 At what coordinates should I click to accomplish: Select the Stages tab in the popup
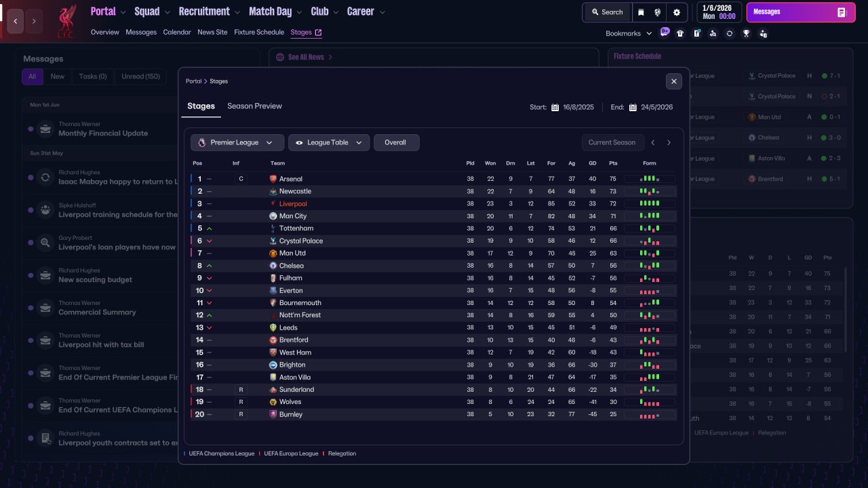(x=201, y=106)
